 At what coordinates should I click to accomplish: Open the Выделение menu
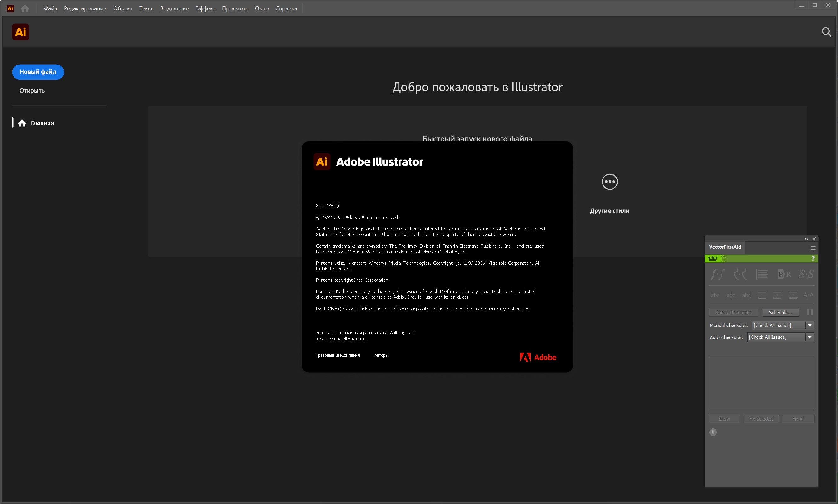[174, 8]
